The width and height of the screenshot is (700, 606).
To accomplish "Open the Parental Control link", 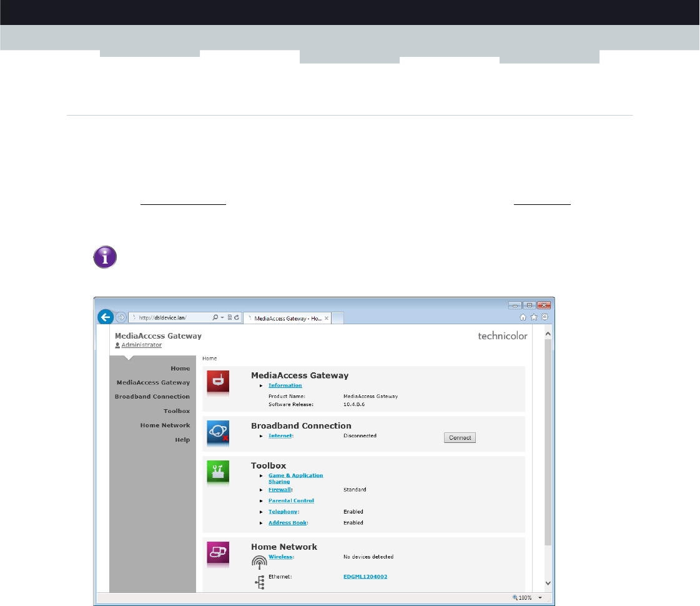I will (291, 500).
